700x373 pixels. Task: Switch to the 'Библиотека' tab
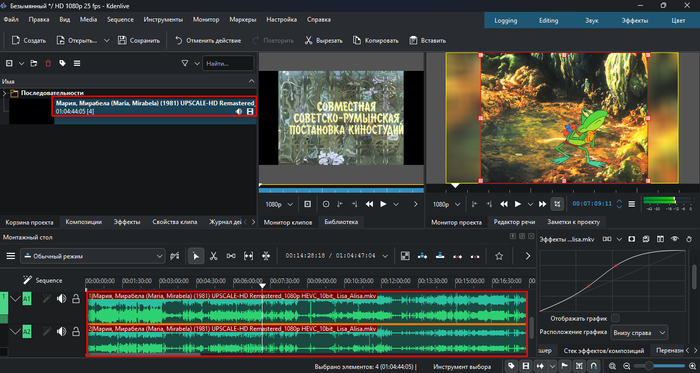click(341, 222)
